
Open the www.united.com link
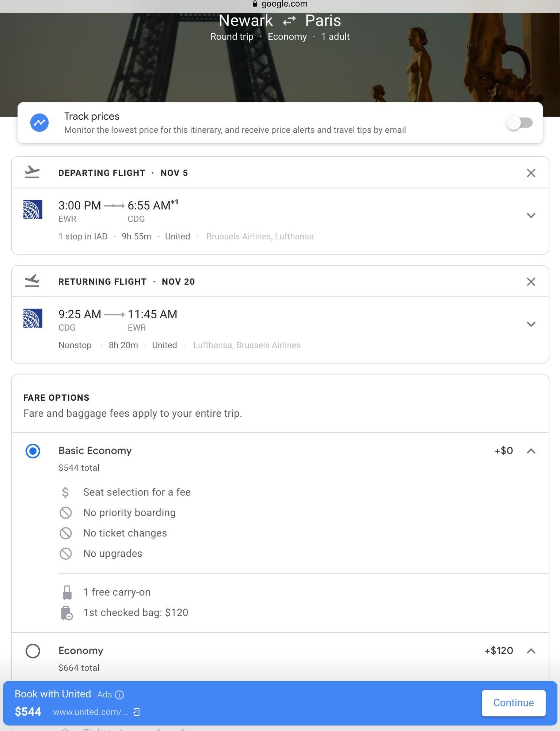point(91,712)
